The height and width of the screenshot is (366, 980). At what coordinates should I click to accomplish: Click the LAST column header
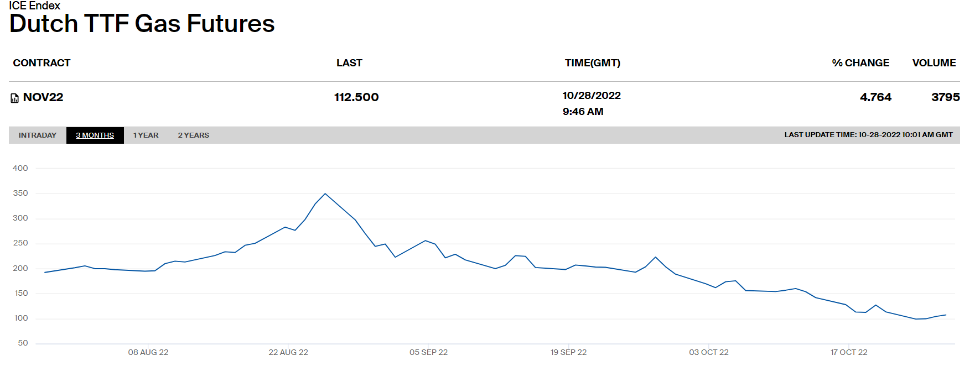click(x=349, y=63)
